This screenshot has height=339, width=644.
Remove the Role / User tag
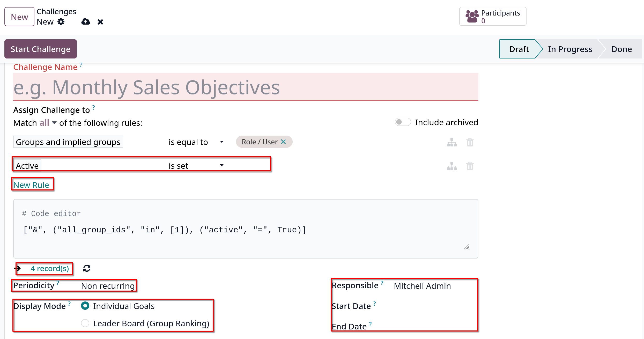click(283, 142)
